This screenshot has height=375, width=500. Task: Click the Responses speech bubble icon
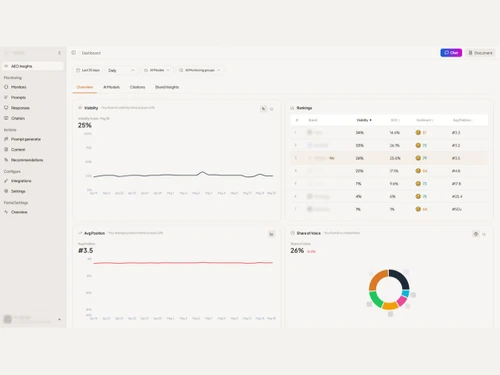[x=6, y=108]
